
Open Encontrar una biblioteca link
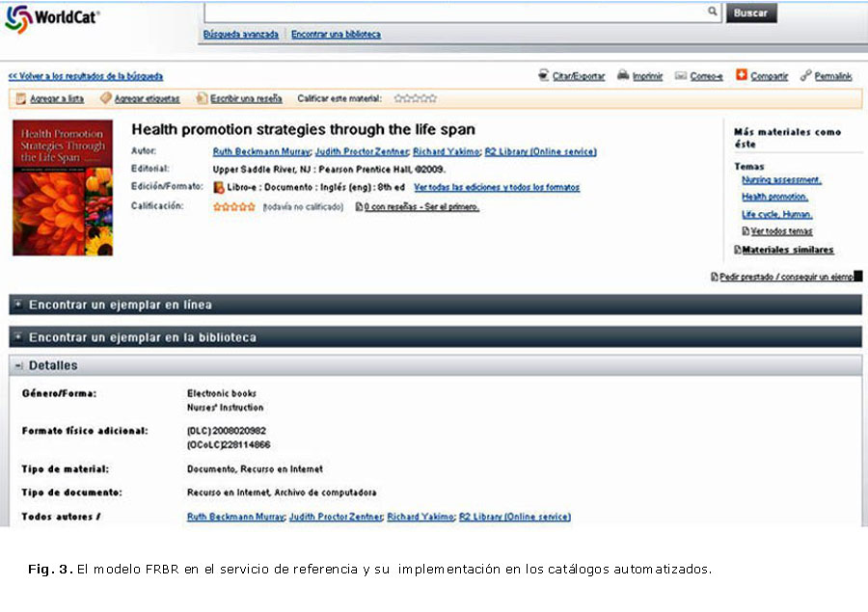click(336, 35)
